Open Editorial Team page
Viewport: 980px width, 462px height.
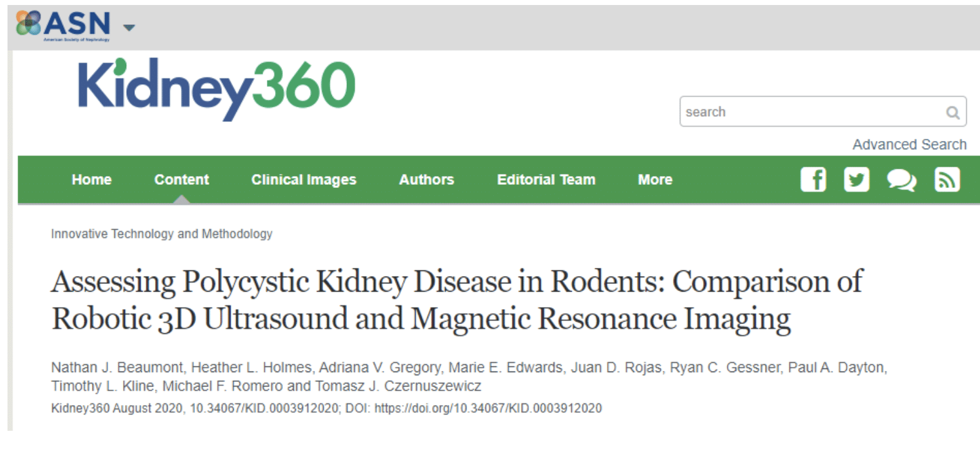click(546, 180)
